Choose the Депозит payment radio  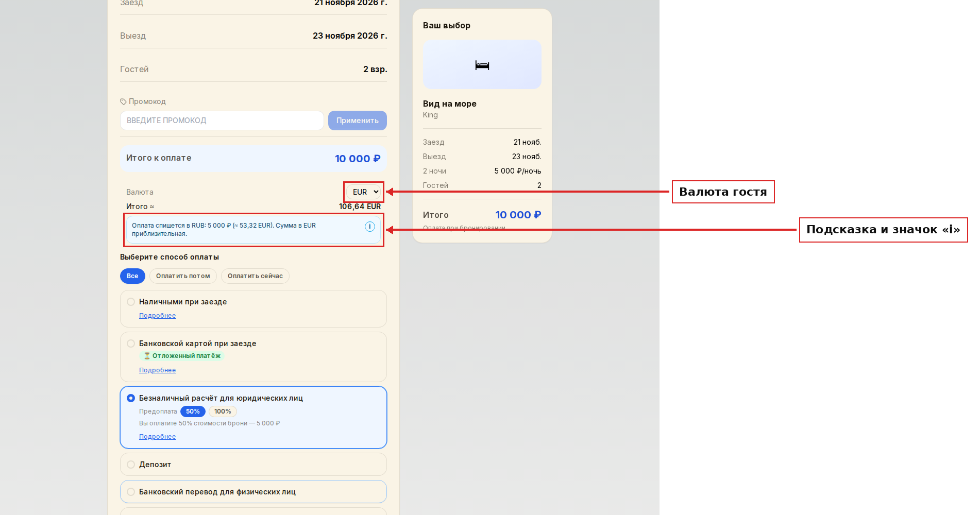(131, 465)
